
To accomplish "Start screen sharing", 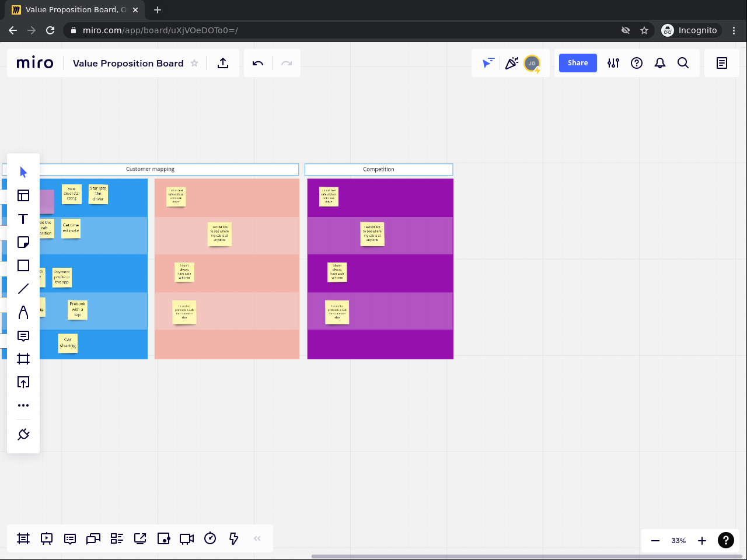I will point(140,538).
